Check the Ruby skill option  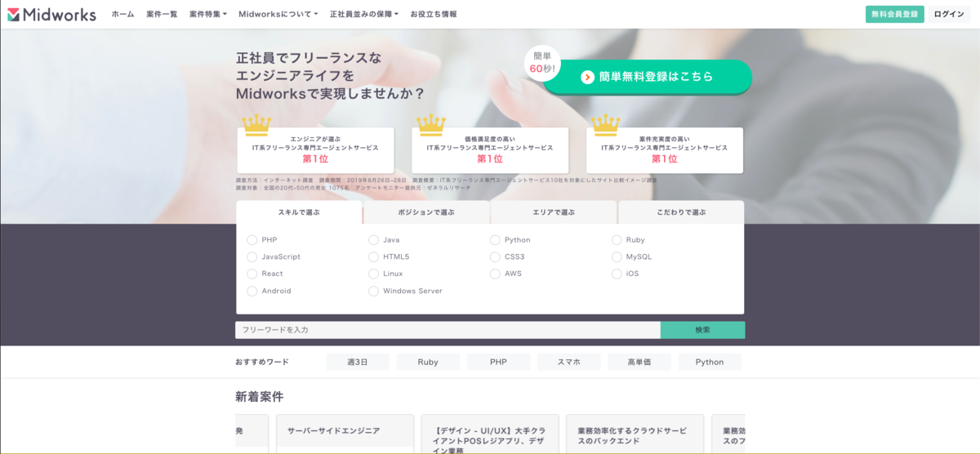pos(617,240)
